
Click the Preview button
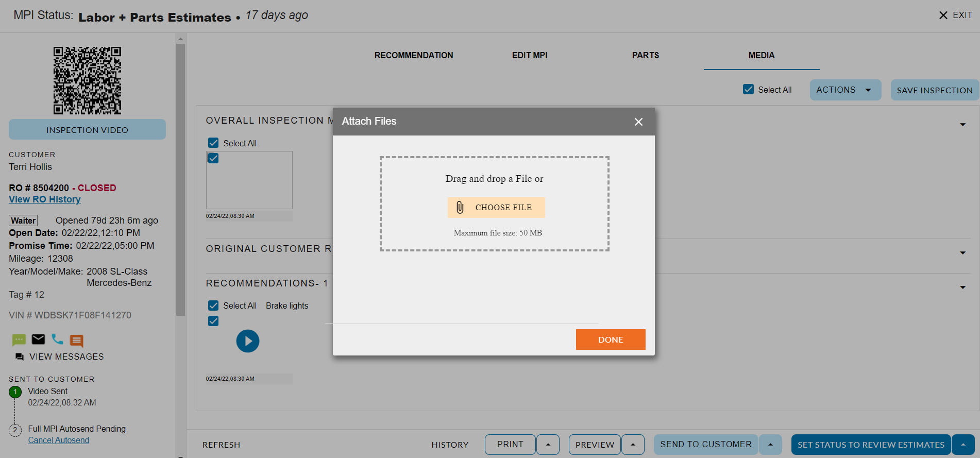coord(595,445)
